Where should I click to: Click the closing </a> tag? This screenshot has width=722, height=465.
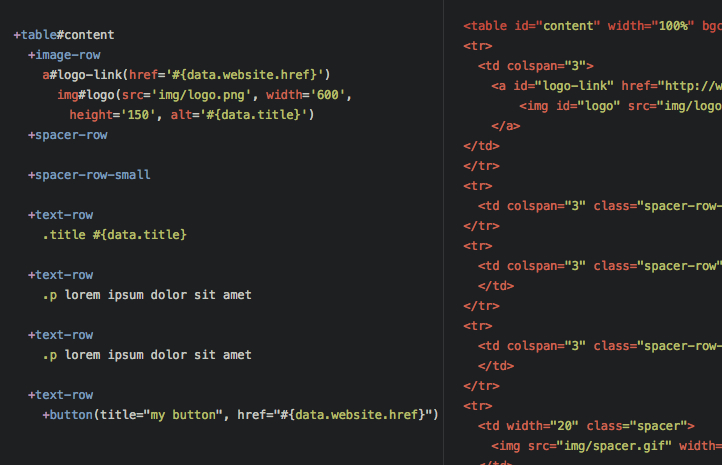pos(506,126)
